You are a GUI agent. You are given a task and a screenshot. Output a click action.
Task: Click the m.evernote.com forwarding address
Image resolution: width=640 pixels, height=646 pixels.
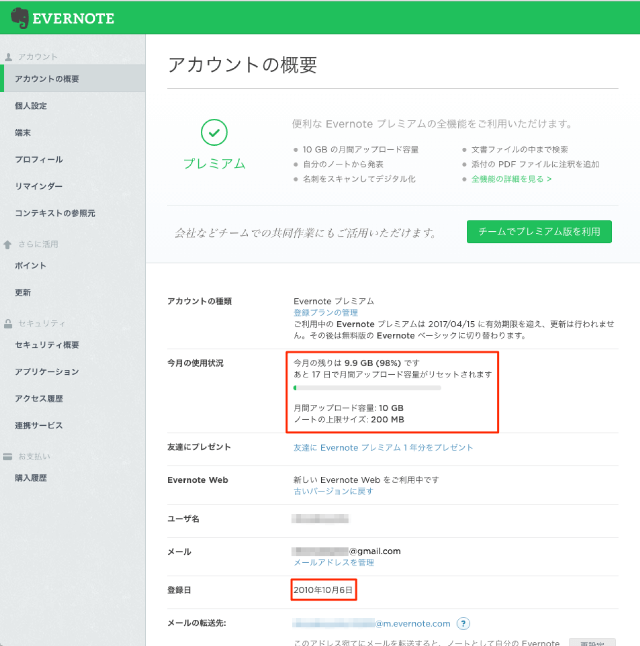point(371,623)
